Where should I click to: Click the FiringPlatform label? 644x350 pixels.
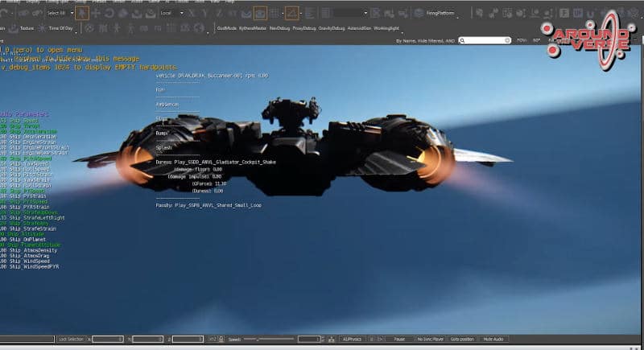click(440, 13)
